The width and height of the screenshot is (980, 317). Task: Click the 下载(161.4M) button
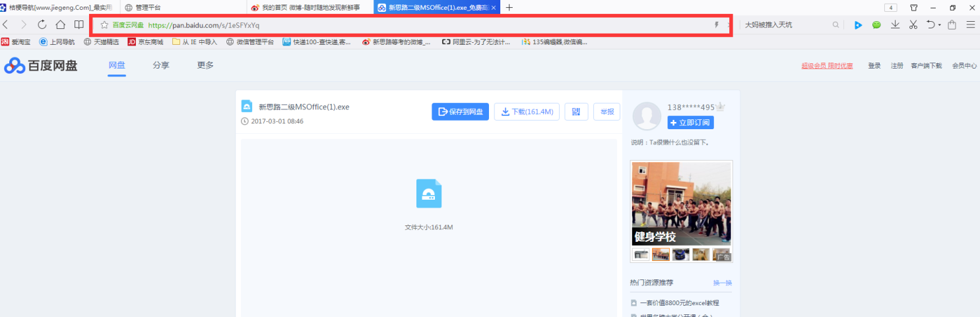[527, 112]
